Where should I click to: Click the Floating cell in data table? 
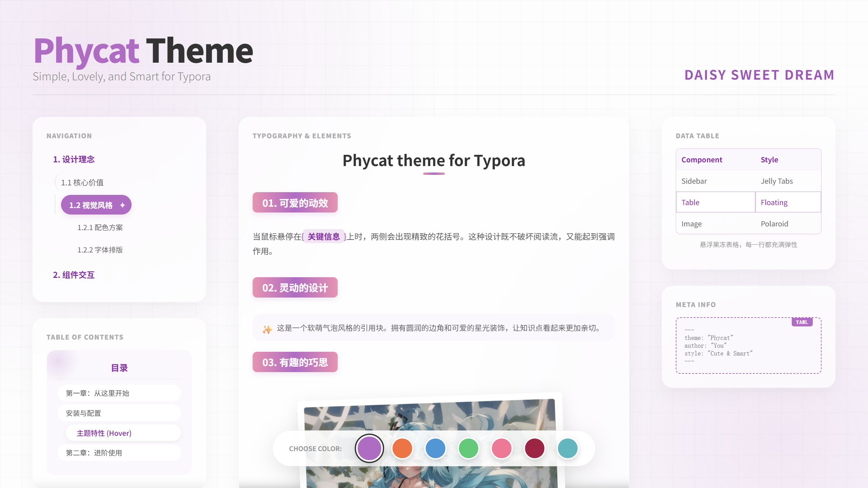tap(774, 202)
